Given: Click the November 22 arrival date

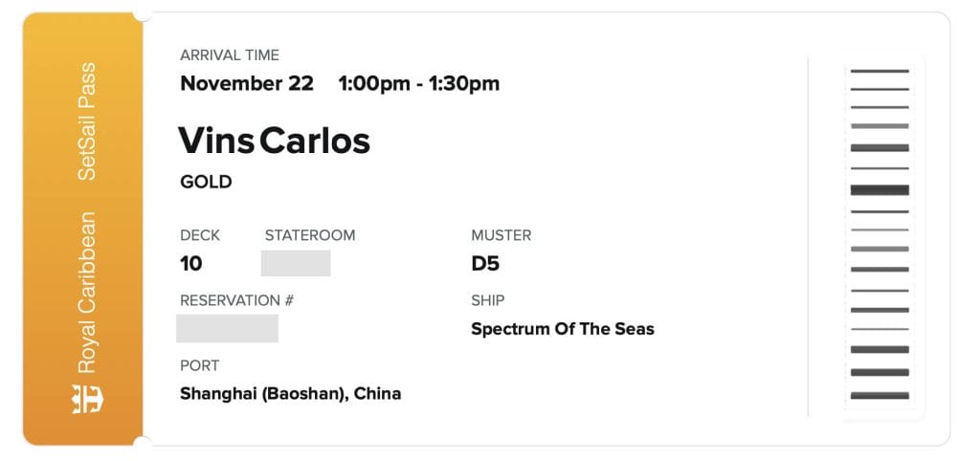Looking at the screenshot, I should (247, 83).
